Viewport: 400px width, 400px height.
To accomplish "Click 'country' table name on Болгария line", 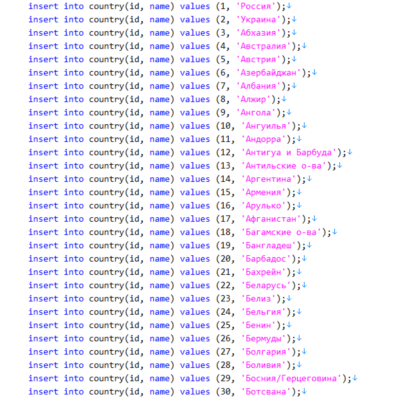I will pyautogui.click(x=106, y=352).
